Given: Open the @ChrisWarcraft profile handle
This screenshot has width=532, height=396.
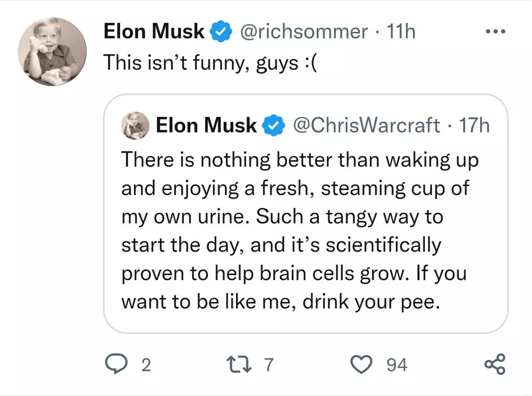Looking at the screenshot, I should click(x=366, y=125).
